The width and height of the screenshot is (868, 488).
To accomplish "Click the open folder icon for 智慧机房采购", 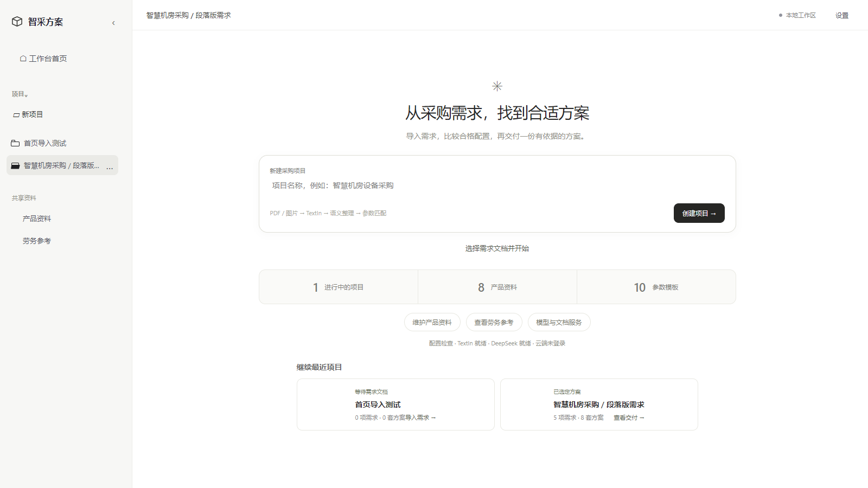I will coord(15,165).
